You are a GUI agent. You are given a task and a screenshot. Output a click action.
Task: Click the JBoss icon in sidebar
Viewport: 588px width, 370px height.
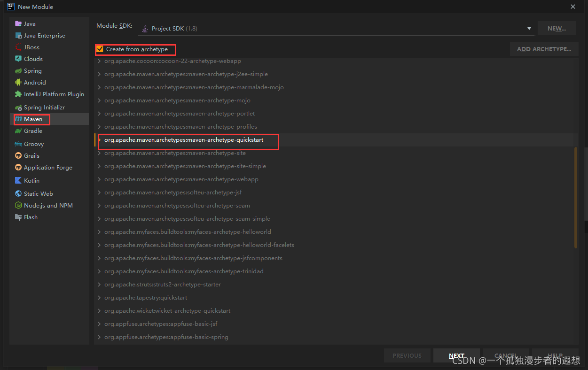(18, 47)
